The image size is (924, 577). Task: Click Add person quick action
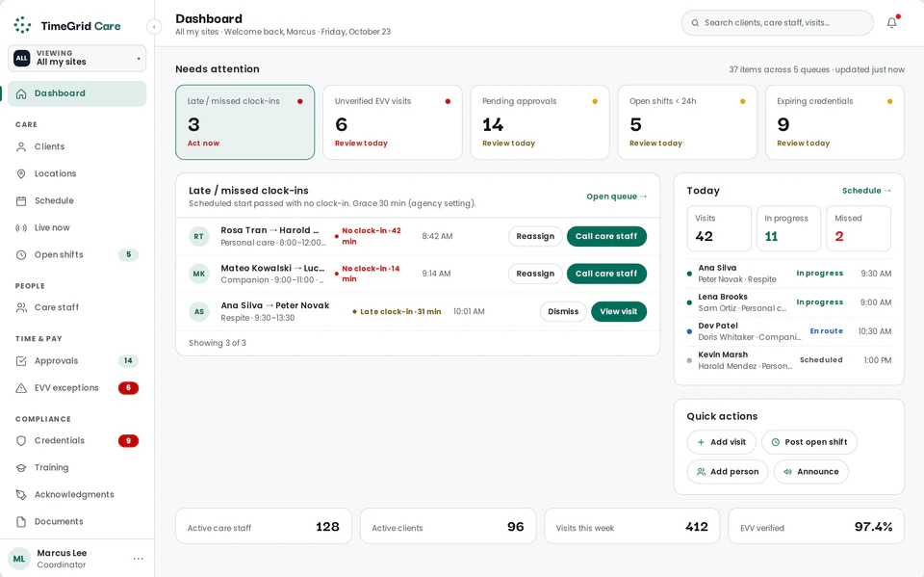coord(728,472)
